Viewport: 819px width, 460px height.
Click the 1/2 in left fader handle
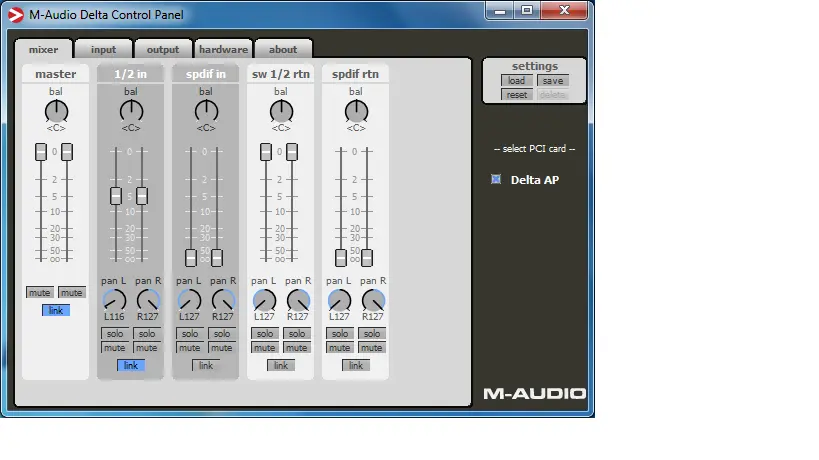[x=116, y=196]
